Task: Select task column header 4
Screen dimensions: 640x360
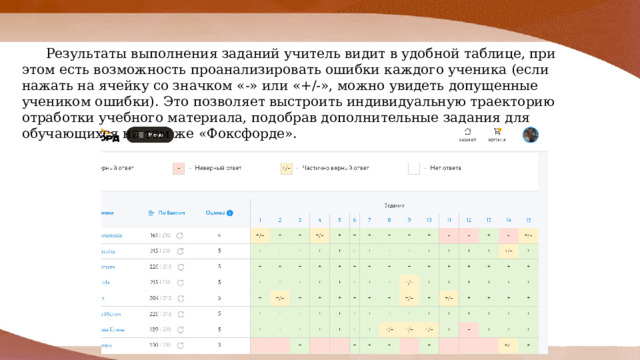Action: [320, 220]
